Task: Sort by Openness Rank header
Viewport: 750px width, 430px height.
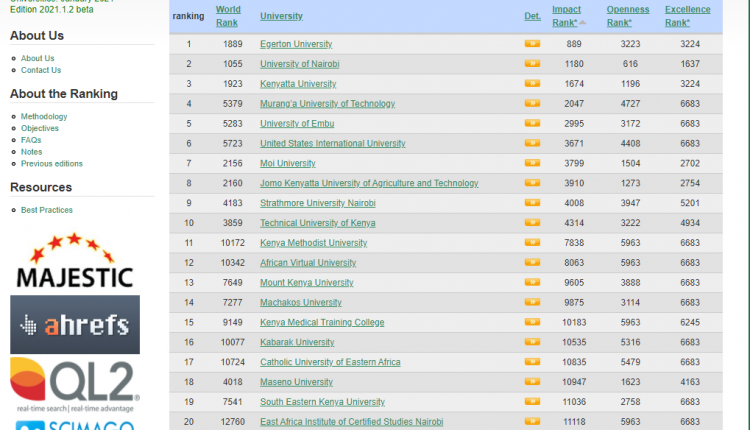Action: (627, 16)
